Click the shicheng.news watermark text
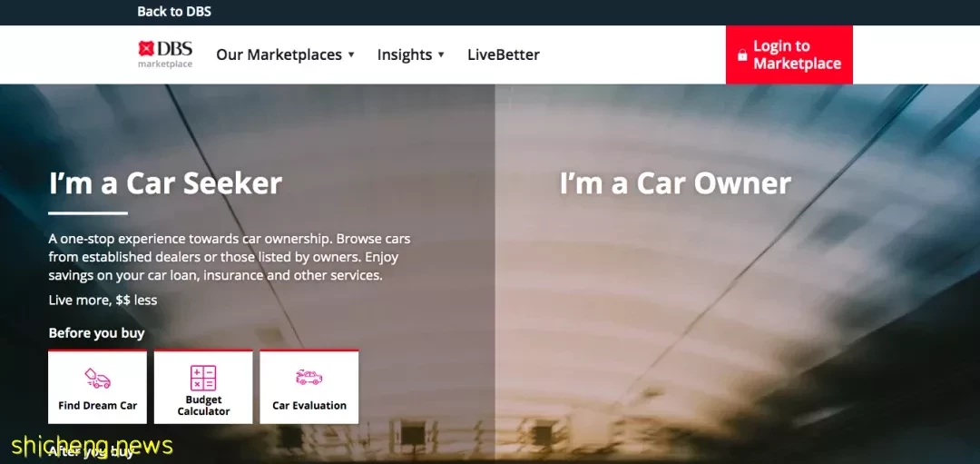This screenshot has height=464, width=980. coord(92,446)
